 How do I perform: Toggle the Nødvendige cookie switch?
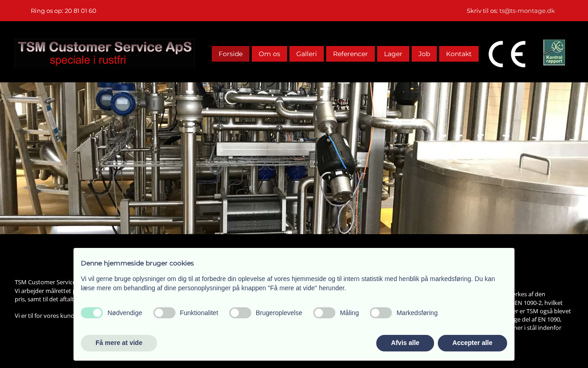coord(92,313)
